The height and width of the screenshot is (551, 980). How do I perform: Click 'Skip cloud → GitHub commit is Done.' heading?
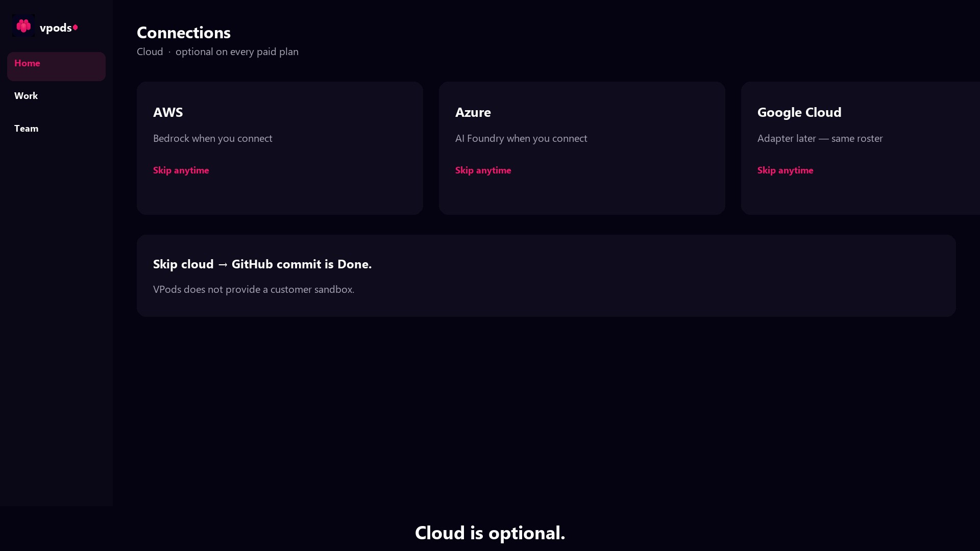[262, 264]
